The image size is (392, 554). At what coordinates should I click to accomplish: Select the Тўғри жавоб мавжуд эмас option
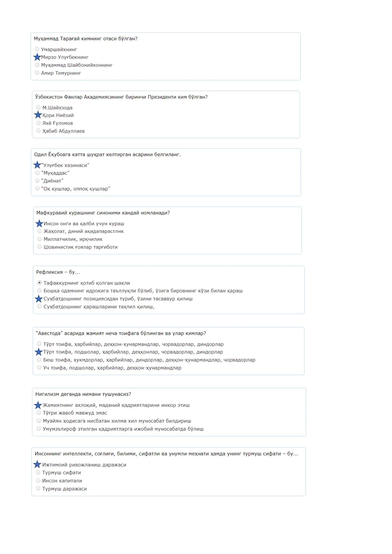click(39, 413)
